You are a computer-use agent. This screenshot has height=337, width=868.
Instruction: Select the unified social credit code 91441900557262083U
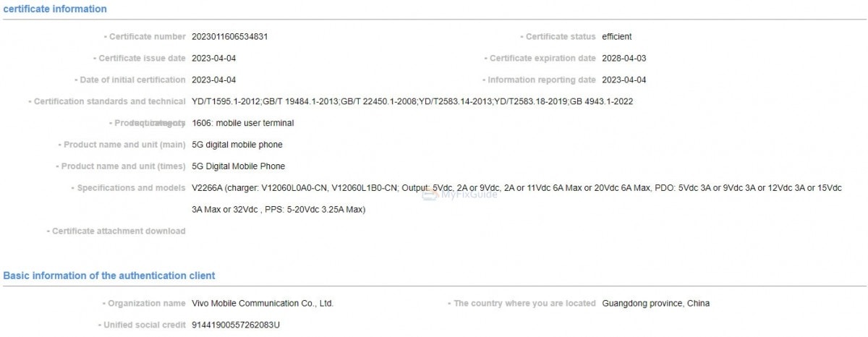coord(235,325)
